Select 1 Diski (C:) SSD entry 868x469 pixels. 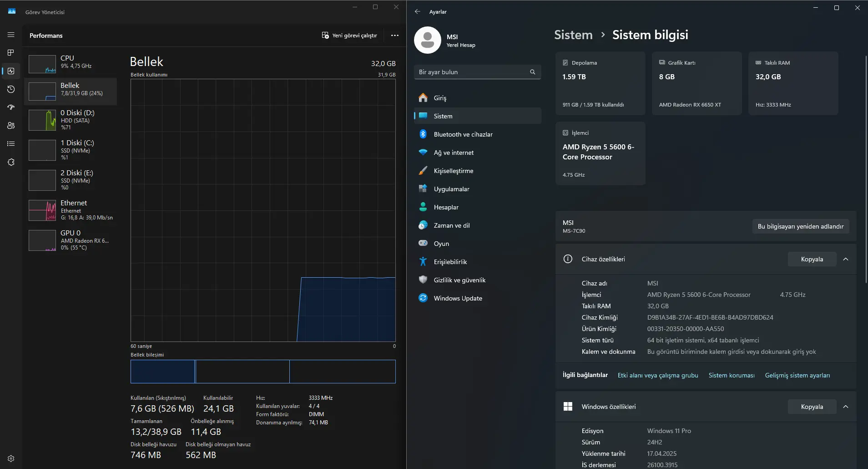pos(71,151)
